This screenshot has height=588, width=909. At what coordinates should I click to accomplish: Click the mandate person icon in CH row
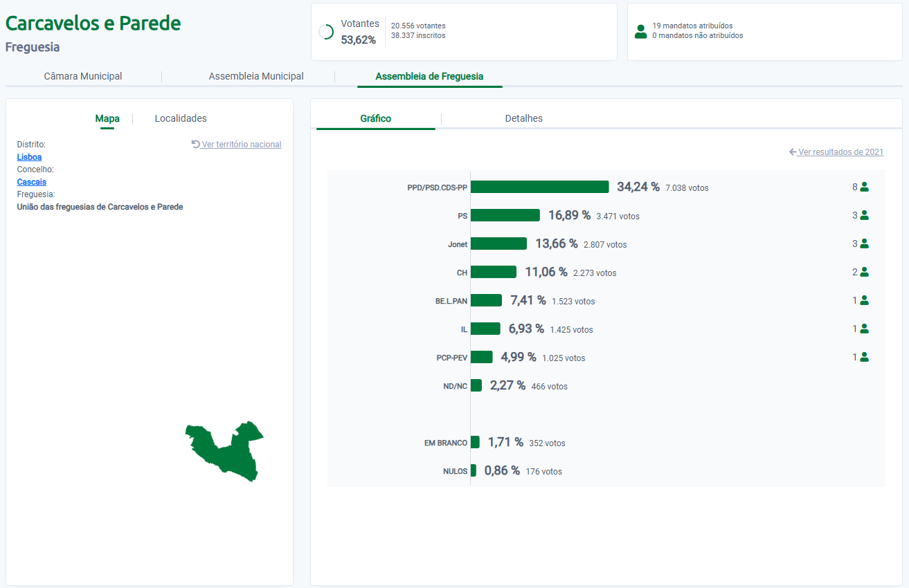pyautogui.click(x=864, y=272)
